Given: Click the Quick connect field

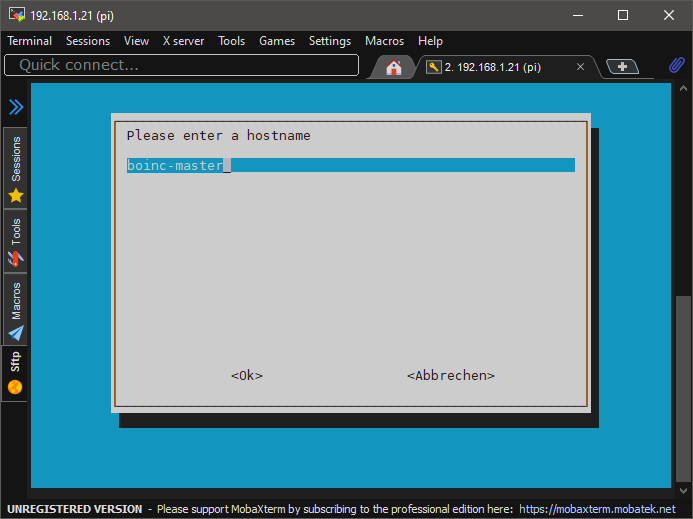Looking at the screenshot, I should [x=181, y=65].
